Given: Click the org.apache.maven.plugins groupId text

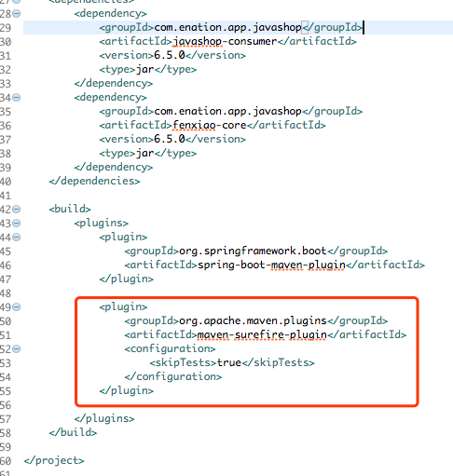Looking at the screenshot, I should (x=253, y=320).
